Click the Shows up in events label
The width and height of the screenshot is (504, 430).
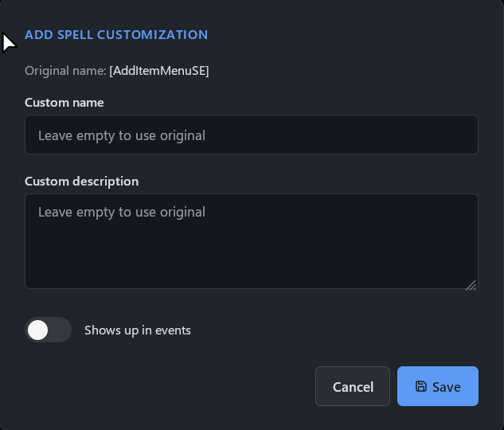[x=138, y=330]
